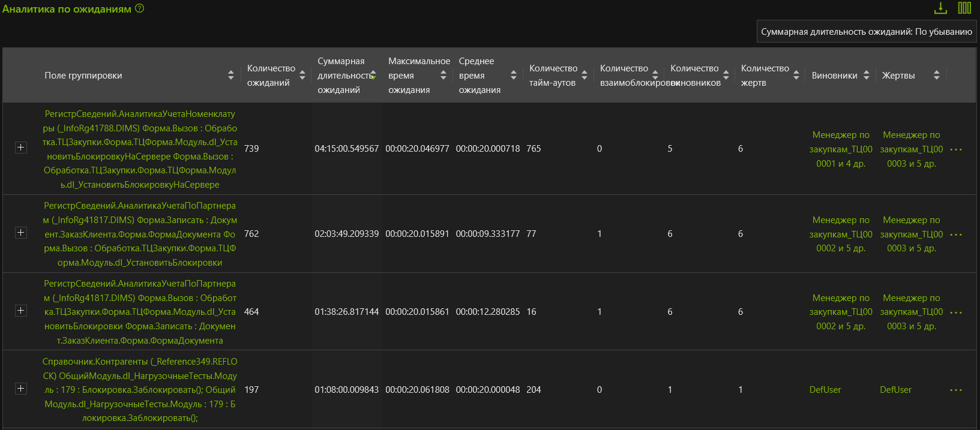This screenshot has height=430, width=980.
Task: Expand row with 762 waits
Action: (21, 233)
